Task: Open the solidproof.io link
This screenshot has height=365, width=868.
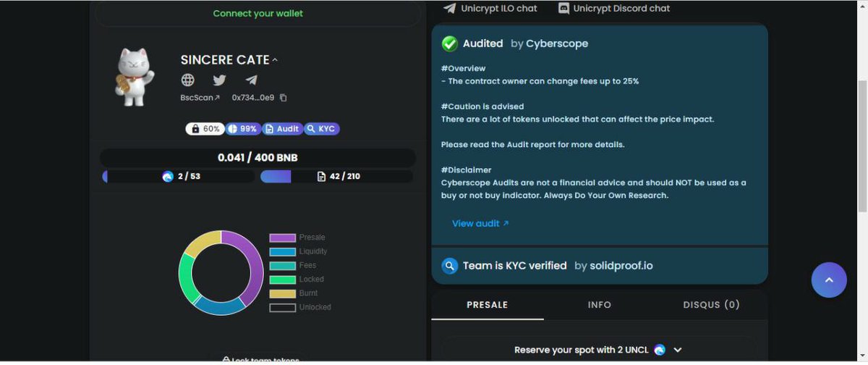Action: (621, 266)
